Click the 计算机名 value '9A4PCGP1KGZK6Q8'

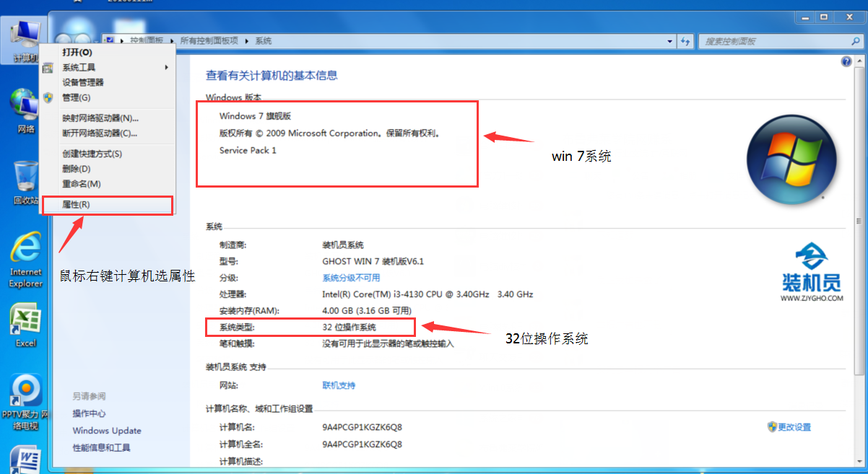point(363,427)
